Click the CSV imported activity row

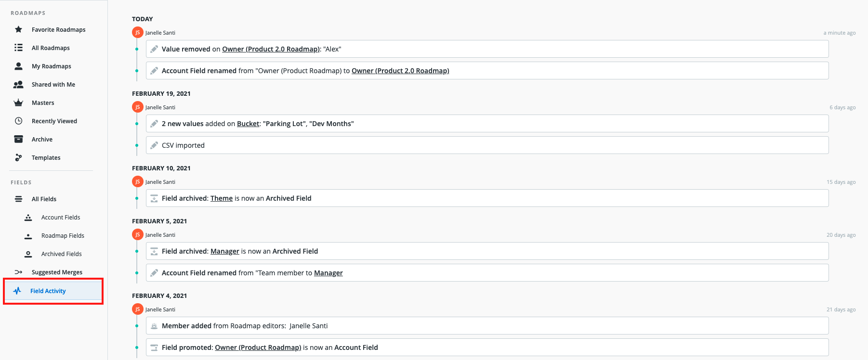tap(487, 145)
